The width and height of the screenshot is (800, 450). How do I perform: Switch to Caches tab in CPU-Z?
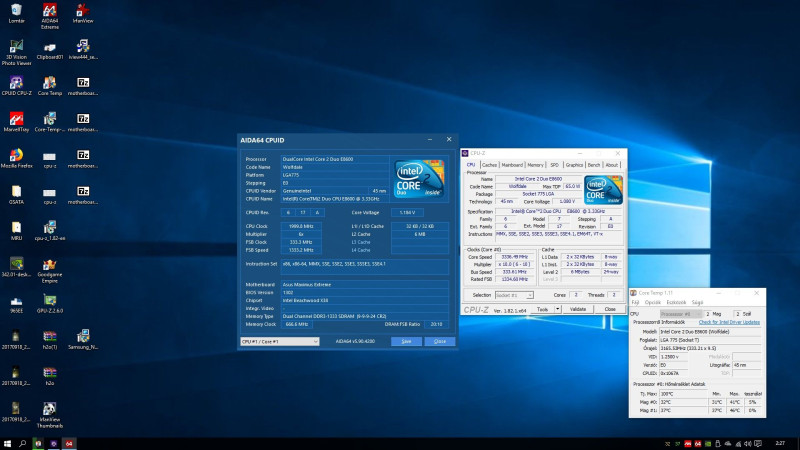(489, 165)
